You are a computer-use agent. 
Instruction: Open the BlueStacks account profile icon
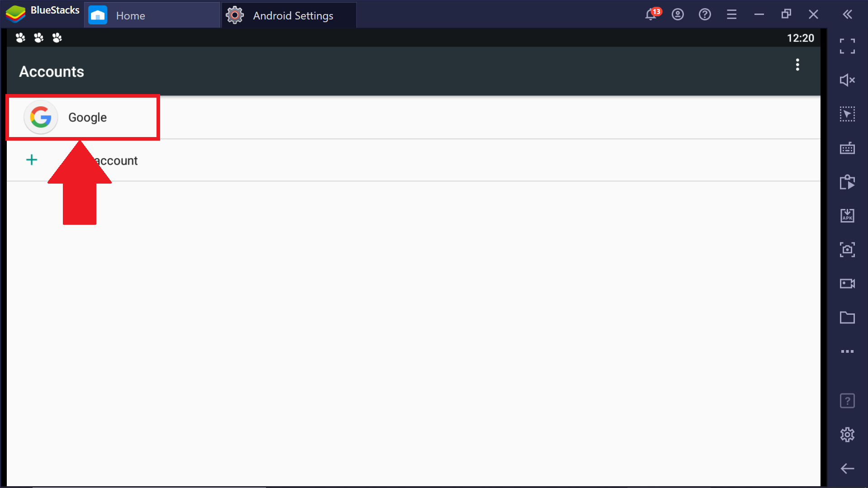(677, 14)
